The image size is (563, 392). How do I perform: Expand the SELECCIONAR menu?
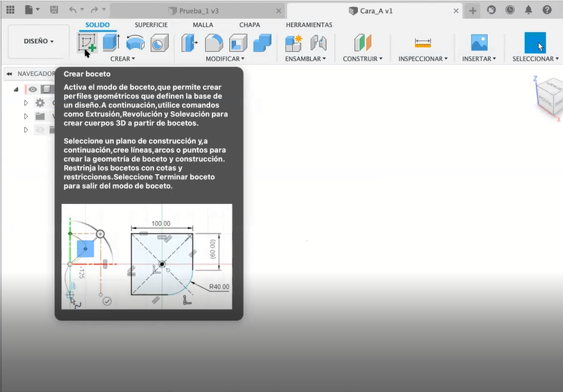535,59
